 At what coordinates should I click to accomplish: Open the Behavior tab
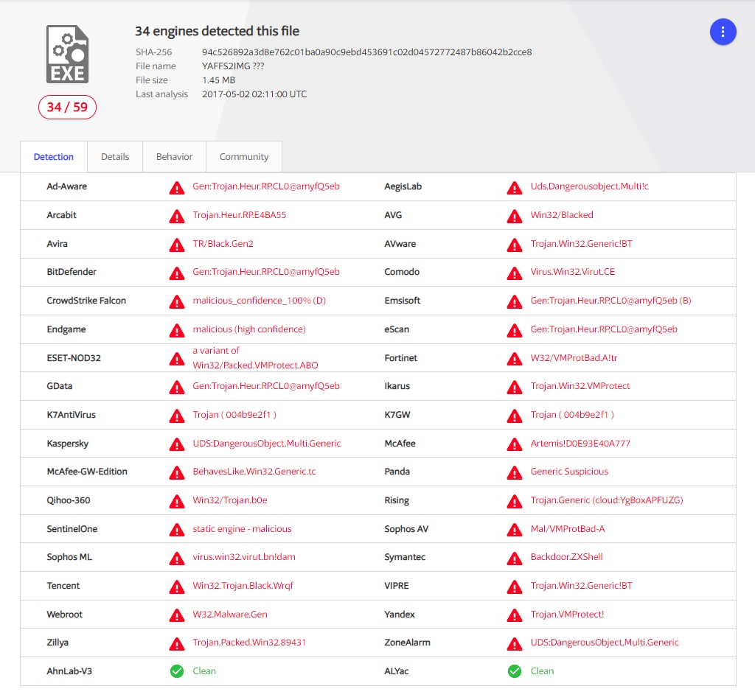click(x=174, y=157)
